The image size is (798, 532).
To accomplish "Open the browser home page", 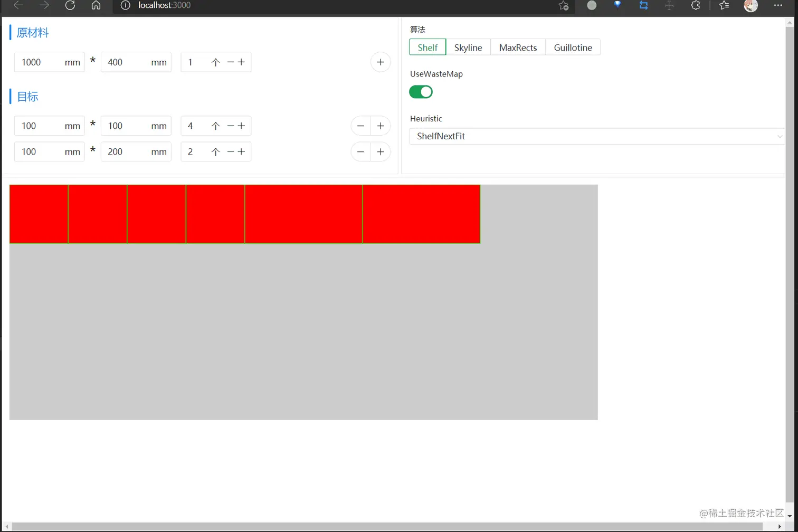I will 96,5.
